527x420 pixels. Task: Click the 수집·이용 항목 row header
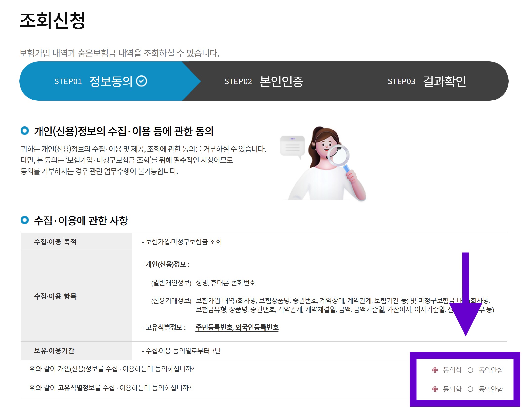click(x=55, y=296)
